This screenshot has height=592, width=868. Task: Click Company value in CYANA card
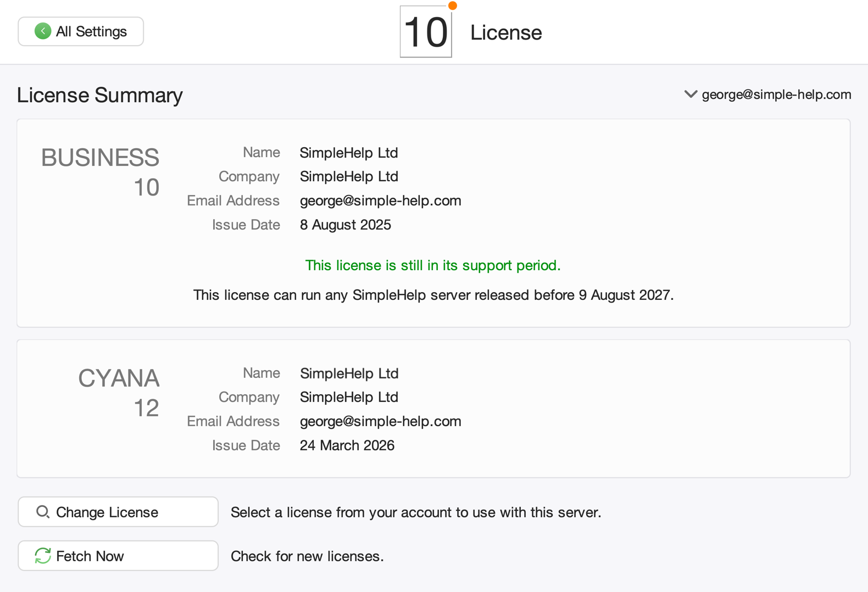click(349, 397)
